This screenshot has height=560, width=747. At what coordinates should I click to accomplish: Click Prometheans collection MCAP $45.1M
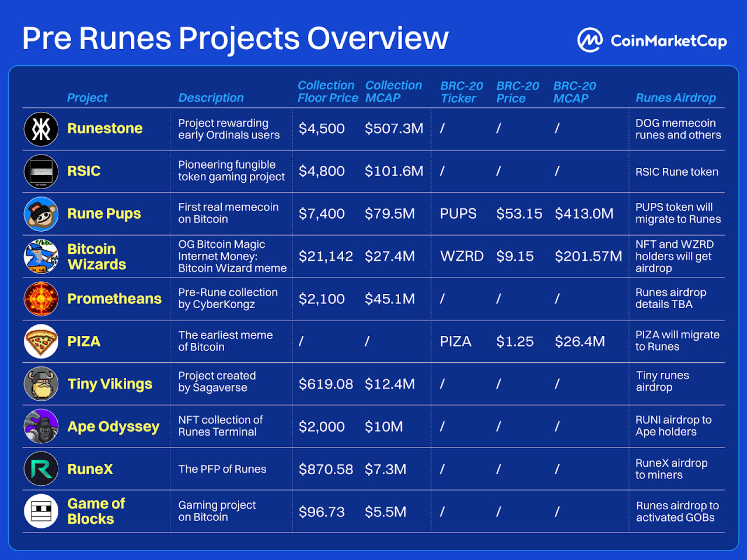coord(390,299)
